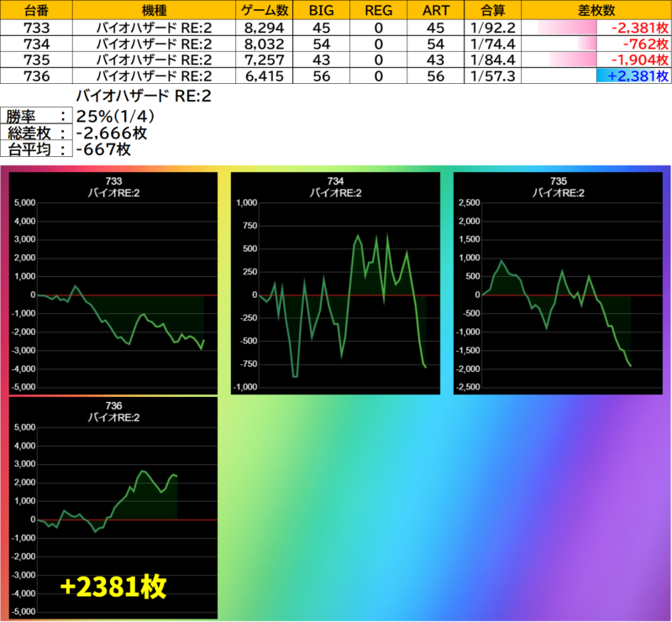Image resolution: width=672 pixels, height=622 pixels.
Task: Click the 25%(1/4) win rate value
Action: tap(115, 116)
